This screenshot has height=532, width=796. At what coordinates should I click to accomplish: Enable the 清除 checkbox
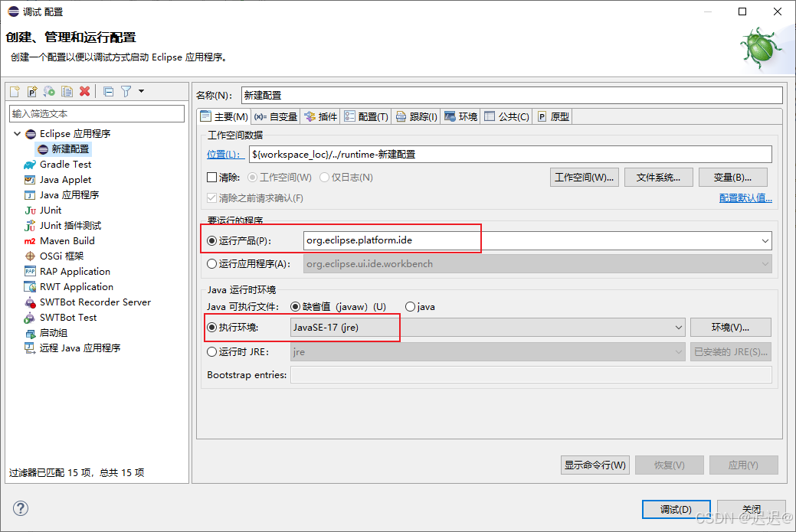[x=211, y=177]
